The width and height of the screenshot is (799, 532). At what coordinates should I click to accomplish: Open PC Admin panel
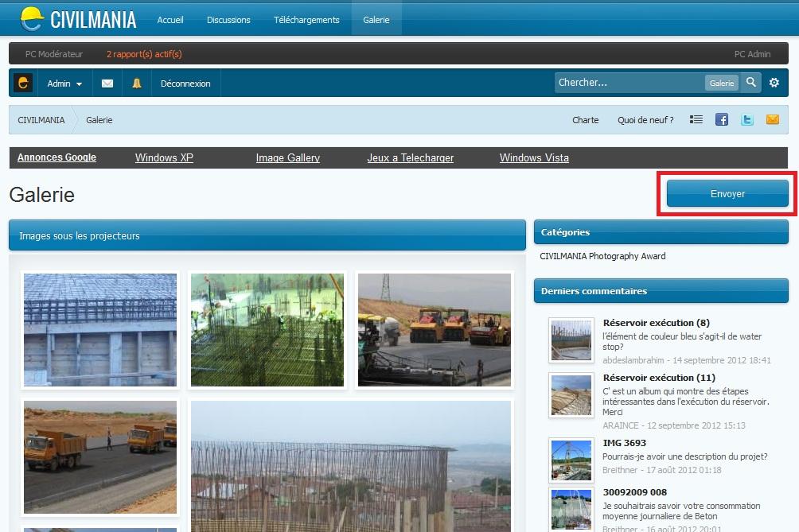point(752,54)
